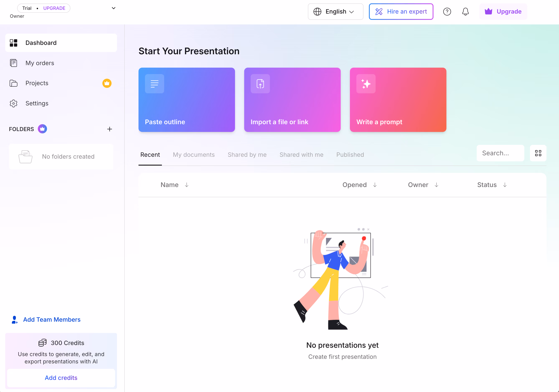
Task: Add a new folder with the plus icon
Action: (x=109, y=129)
